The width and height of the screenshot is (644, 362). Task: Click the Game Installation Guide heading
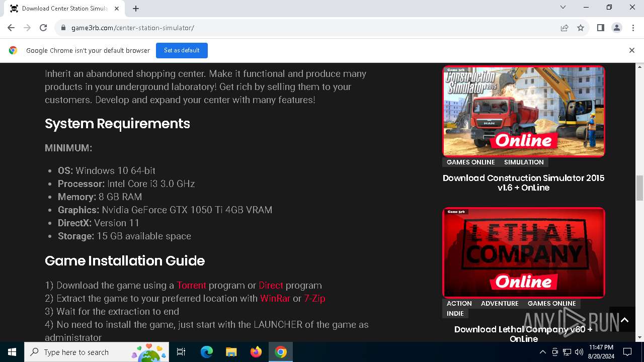click(x=125, y=261)
